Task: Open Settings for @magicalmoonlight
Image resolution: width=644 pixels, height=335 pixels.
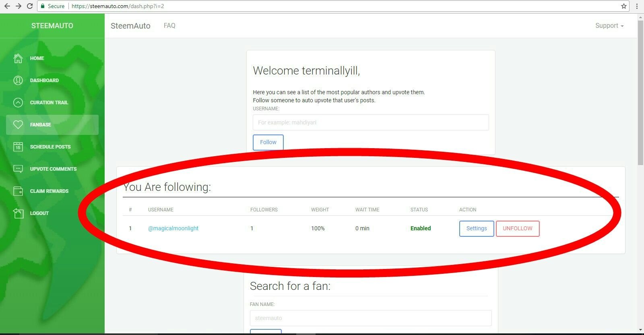Action: click(x=477, y=228)
